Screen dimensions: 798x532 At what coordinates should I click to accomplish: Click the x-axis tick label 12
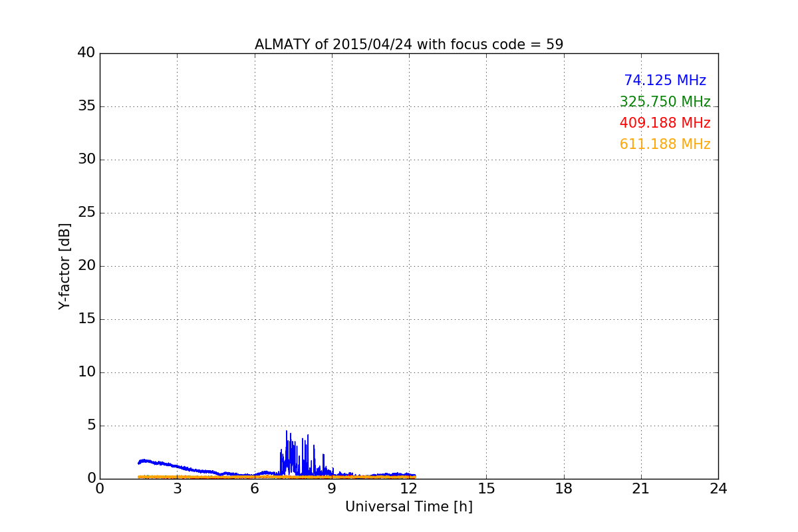(x=409, y=489)
